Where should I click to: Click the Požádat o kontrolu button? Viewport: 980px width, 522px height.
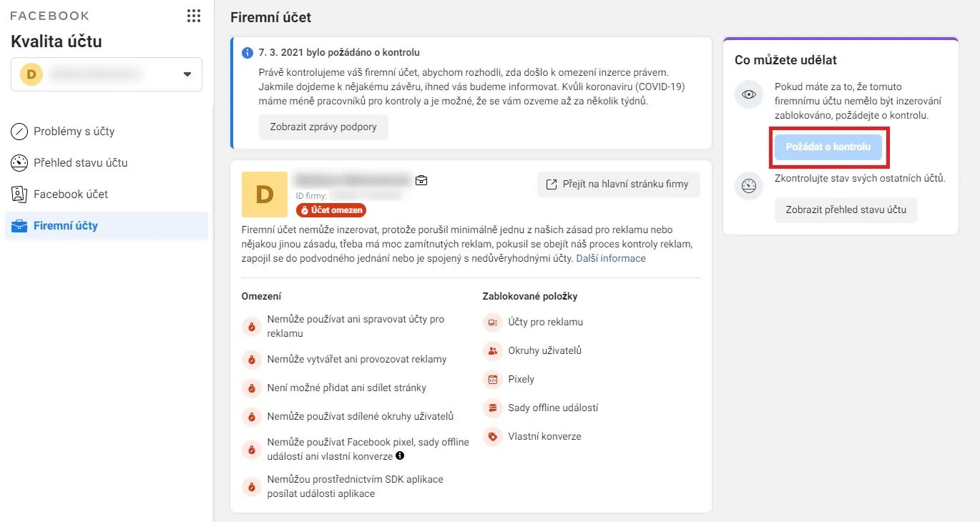coord(828,147)
